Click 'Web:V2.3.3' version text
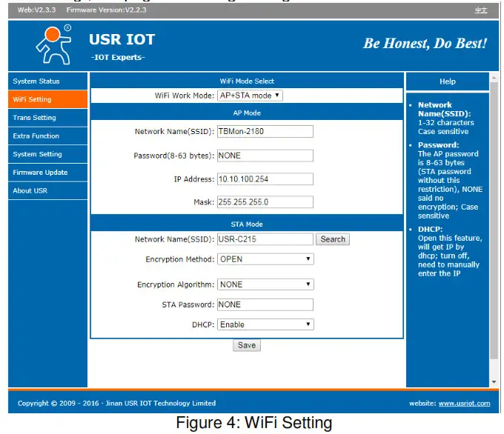Screen dimensions: 504x434 pos(36,10)
